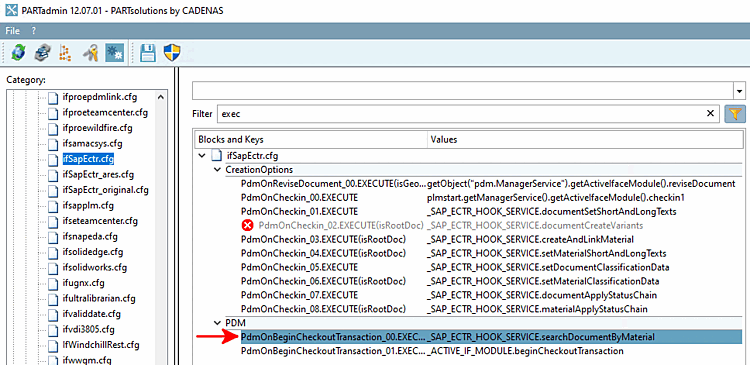Collapse the ifSapEctr.cfg root node
Image resolution: width=750 pixels, height=365 pixels.
pyautogui.click(x=201, y=156)
